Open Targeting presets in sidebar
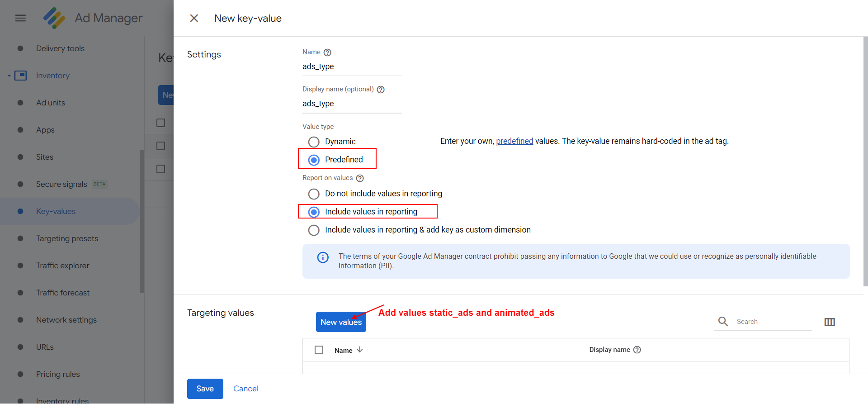Screen dimensions: 868x404 tap(67, 238)
